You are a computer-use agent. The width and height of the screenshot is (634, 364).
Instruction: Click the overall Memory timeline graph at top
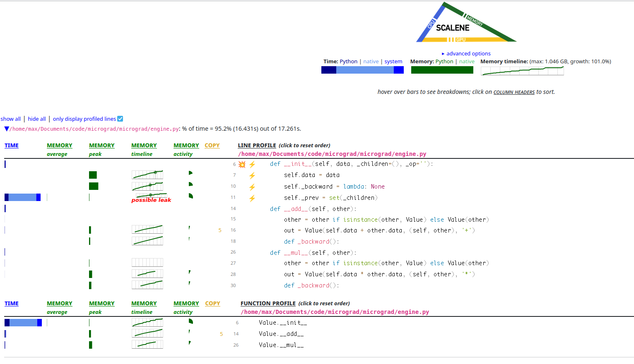(x=522, y=71)
